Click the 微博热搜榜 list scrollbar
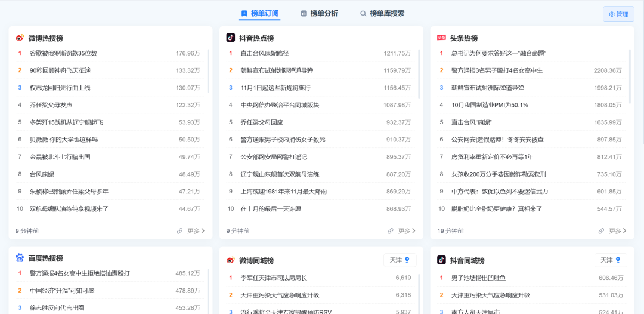644x314 pixels. [x=208, y=71]
